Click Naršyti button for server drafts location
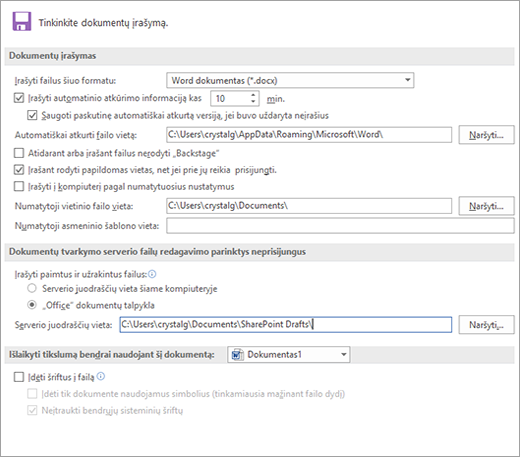The width and height of the screenshot is (520, 457). coord(486,325)
